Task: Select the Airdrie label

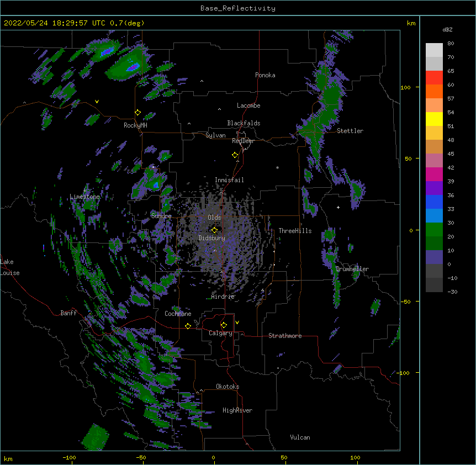Action: point(223,297)
